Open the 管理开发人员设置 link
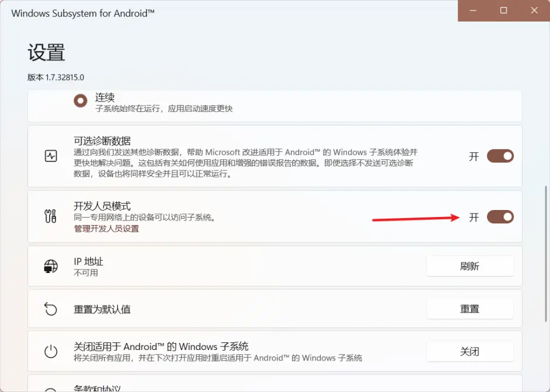 (x=106, y=229)
